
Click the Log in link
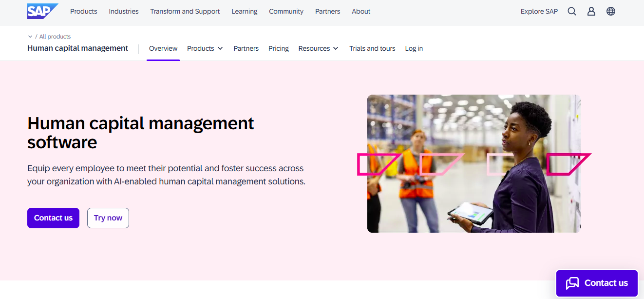[414, 48]
